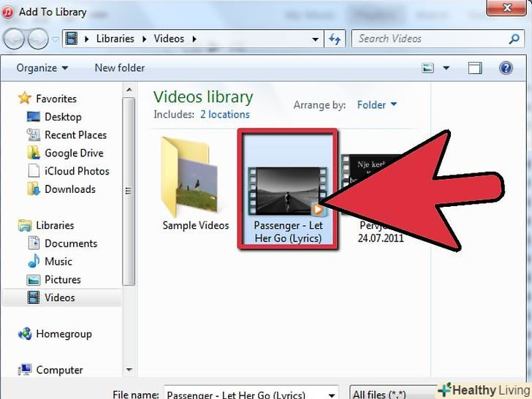Open Downloads in Favorites

[61, 189]
